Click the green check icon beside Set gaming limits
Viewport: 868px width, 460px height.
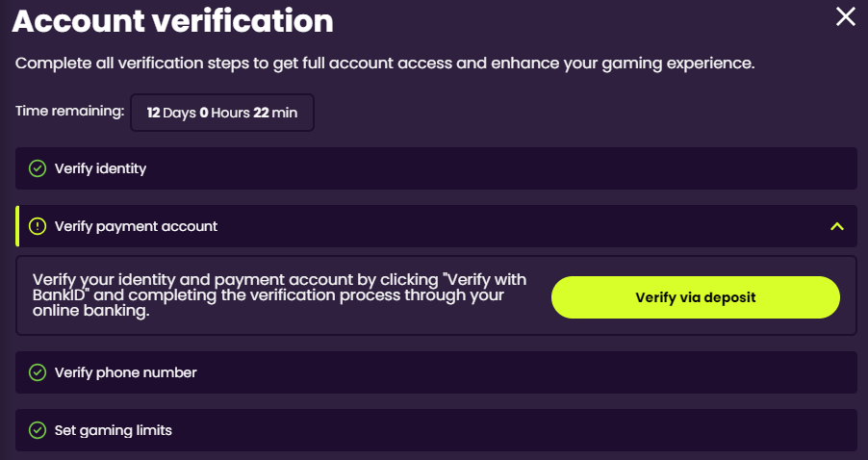click(38, 430)
